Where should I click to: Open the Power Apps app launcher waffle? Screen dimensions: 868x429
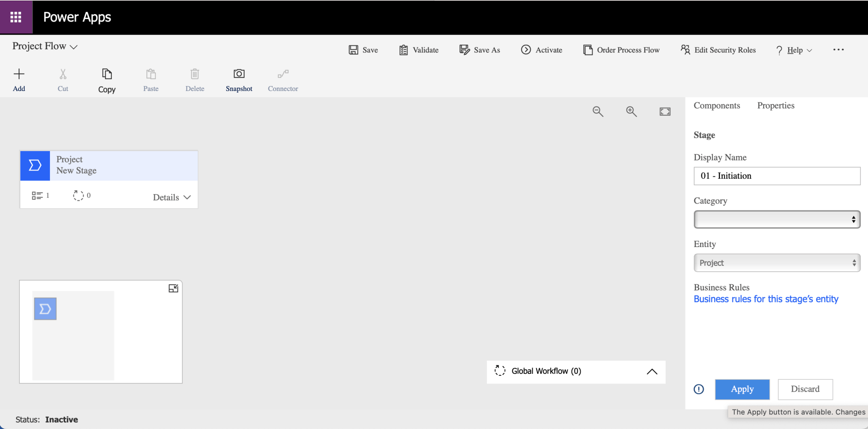point(16,17)
